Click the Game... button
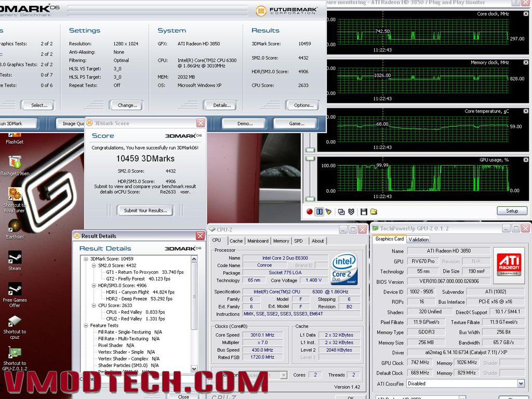 tap(297, 124)
